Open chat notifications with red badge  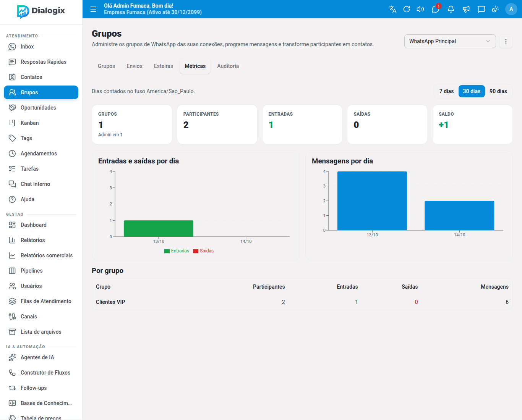point(436,9)
